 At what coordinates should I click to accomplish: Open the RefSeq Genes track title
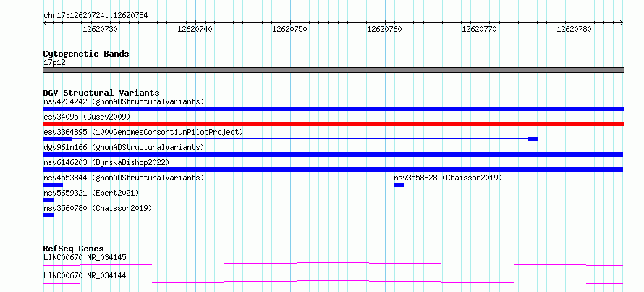(x=74, y=249)
